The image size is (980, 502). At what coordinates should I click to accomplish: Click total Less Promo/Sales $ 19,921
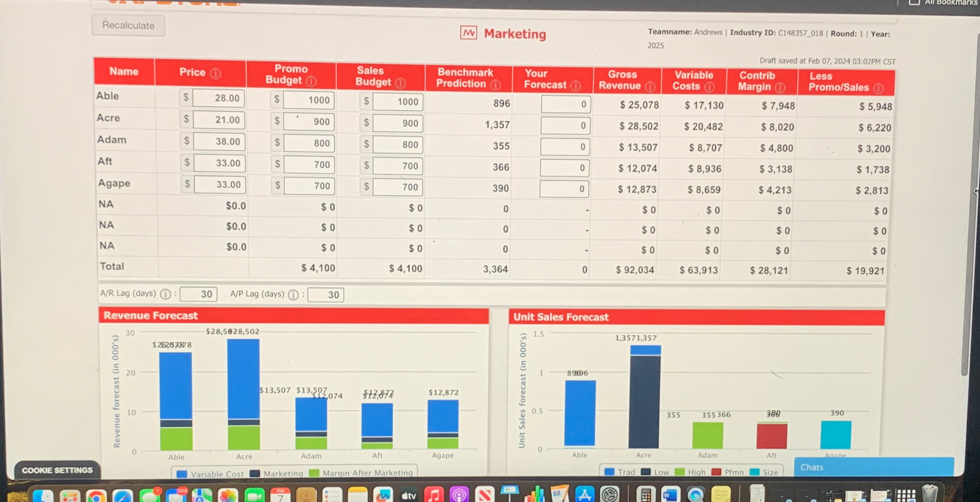[865, 271]
